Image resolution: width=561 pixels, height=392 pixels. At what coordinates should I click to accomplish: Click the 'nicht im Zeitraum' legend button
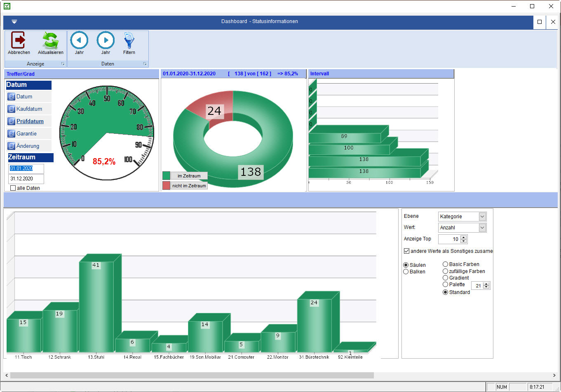tap(189, 186)
